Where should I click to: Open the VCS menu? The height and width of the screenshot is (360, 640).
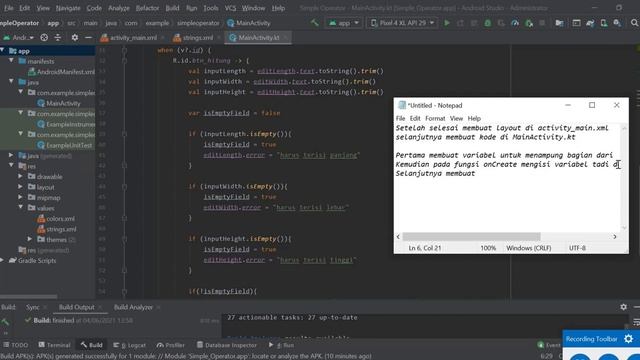point(230,8)
